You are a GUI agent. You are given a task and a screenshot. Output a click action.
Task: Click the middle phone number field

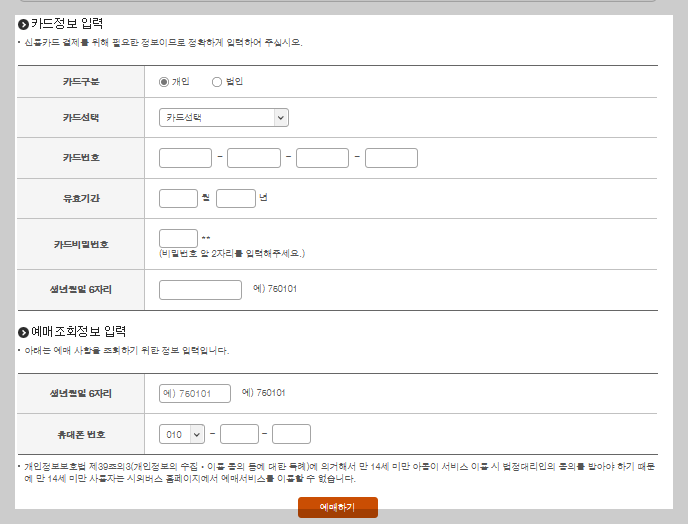coord(240,434)
